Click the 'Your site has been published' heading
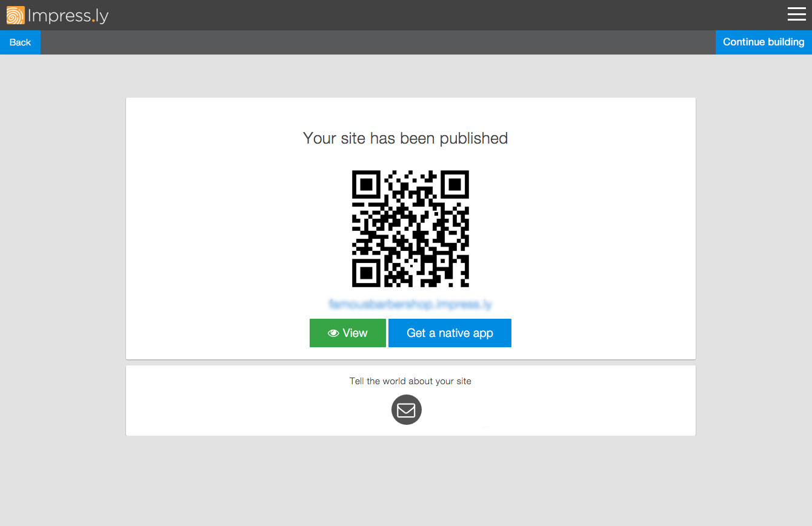The width and height of the screenshot is (812, 526). point(405,138)
